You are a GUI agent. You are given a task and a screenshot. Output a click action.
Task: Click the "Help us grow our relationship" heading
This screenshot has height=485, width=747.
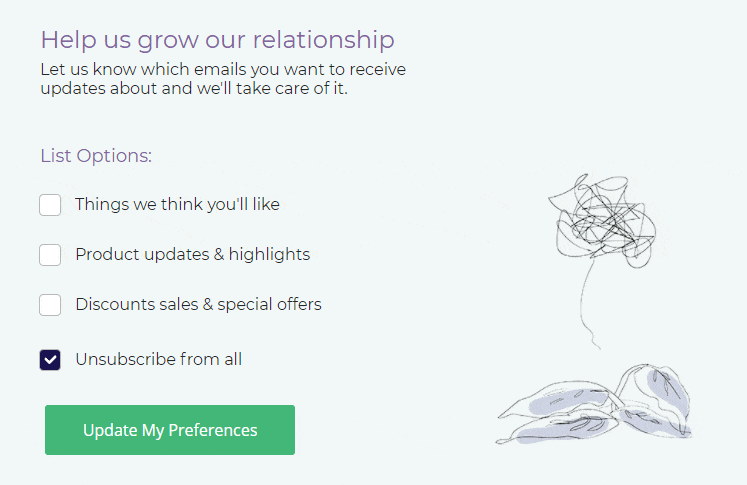tap(217, 40)
